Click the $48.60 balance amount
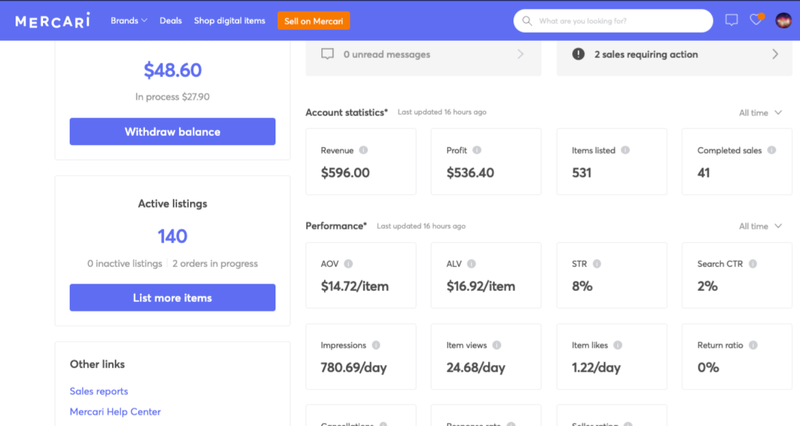This screenshot has width=800, height=426. pos(172,70)
